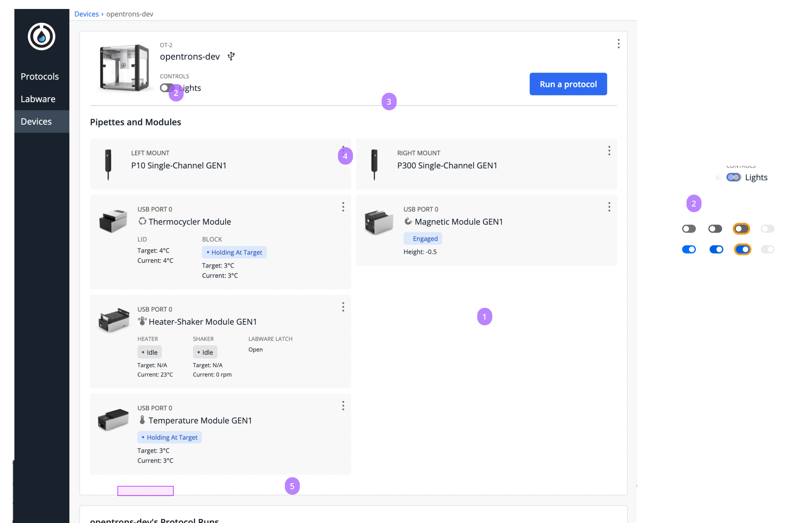Open Magnetic Module GEN1 overflow menu
Image resolution: width=812 pixels, height=523 pixels.
point(609,207)
